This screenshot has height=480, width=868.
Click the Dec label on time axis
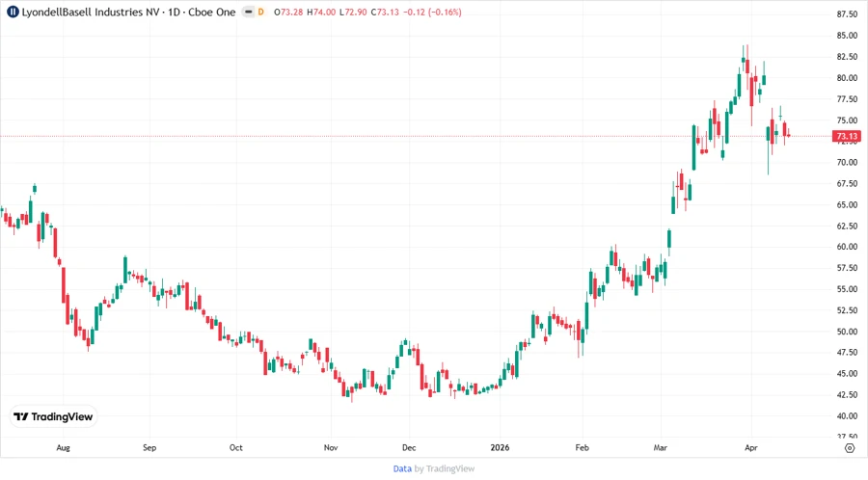click(x=409, y=447)
